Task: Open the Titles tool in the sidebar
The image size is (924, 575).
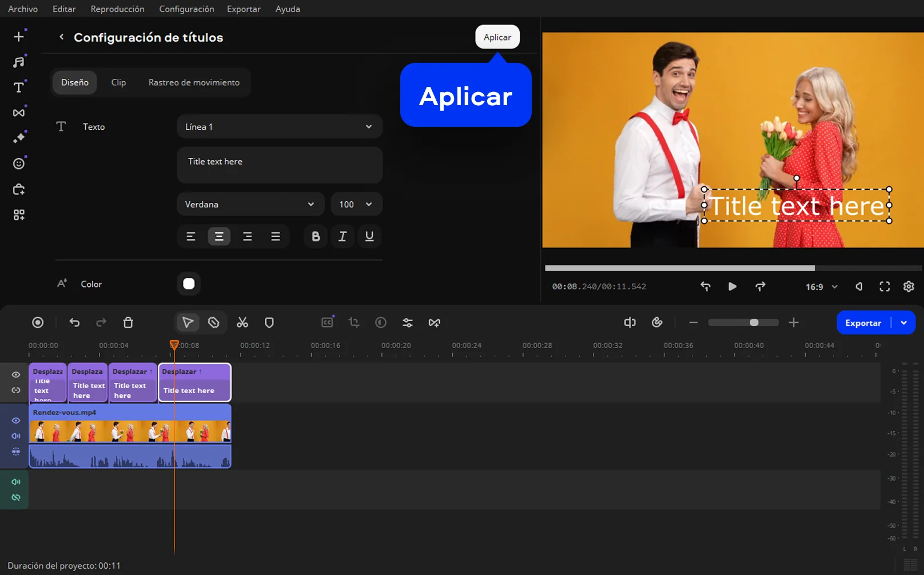Action: pos(19,87)
